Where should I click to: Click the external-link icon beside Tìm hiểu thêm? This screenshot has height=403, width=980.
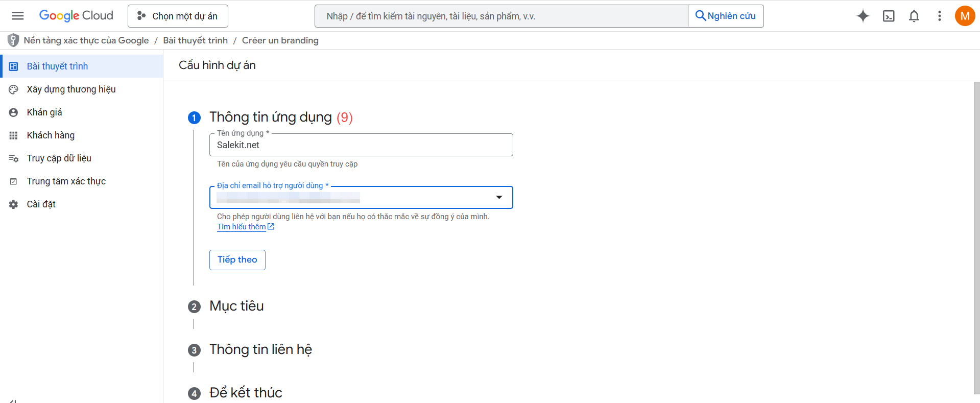271,227
